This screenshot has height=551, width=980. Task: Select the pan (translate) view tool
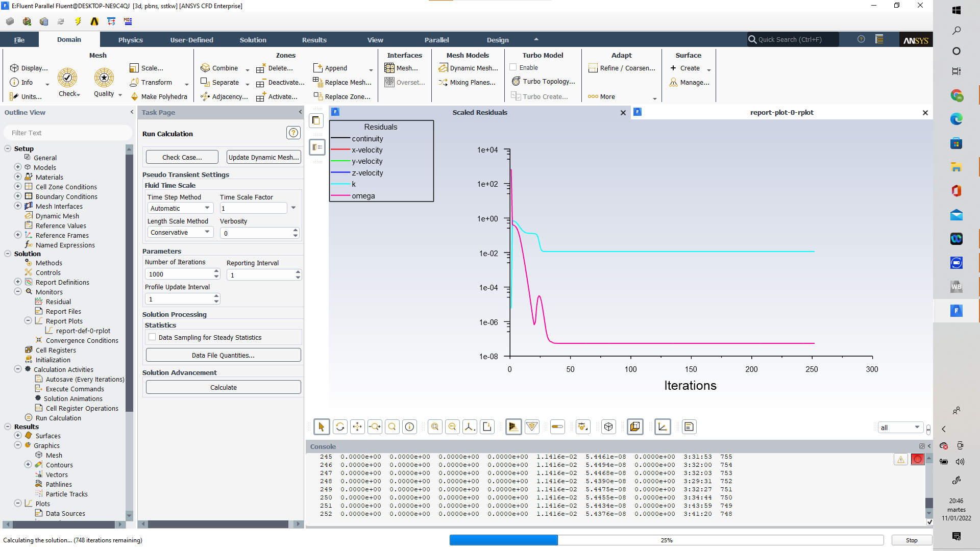tap(357, 427)
